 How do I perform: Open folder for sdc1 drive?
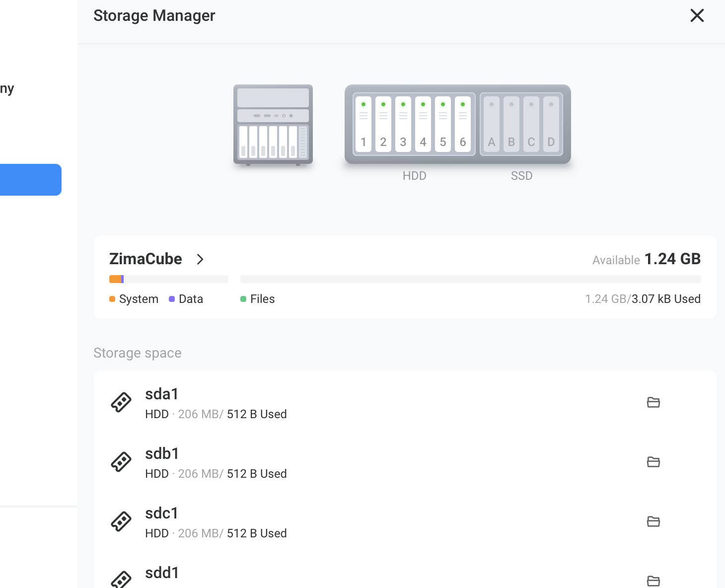(653, 521)
